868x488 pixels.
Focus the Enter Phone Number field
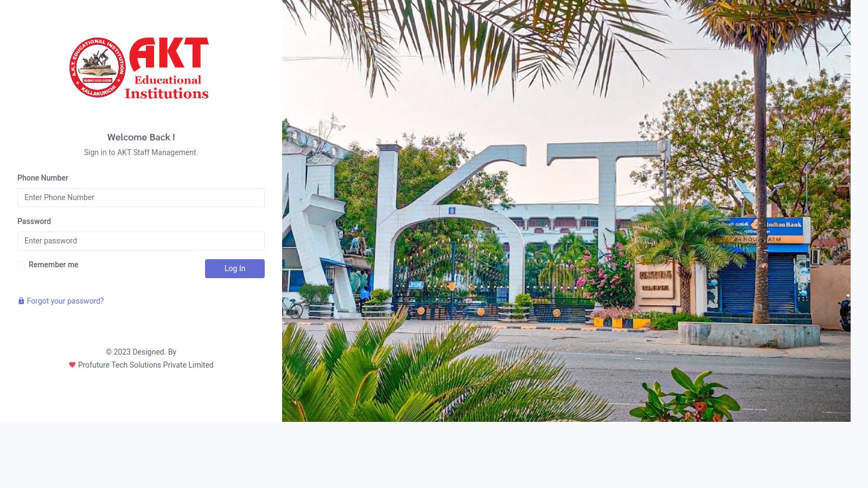point(141,197)
